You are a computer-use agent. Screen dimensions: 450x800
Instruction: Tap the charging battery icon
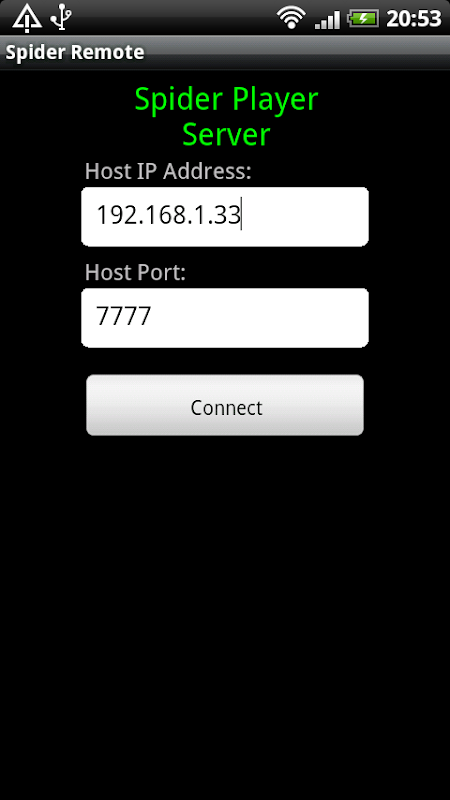tap(363, 19)
